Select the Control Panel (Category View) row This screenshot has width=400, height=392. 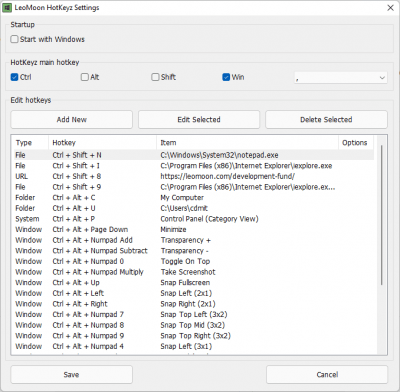(193, 219)
